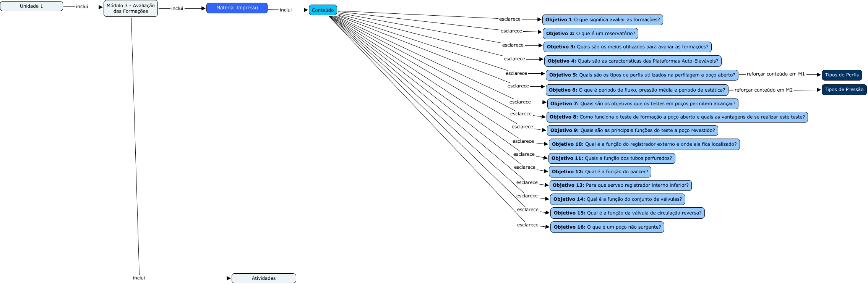Open the Atividades node
Image resolution: width=868 pixels, height=284 pixels.
(264, 278)
